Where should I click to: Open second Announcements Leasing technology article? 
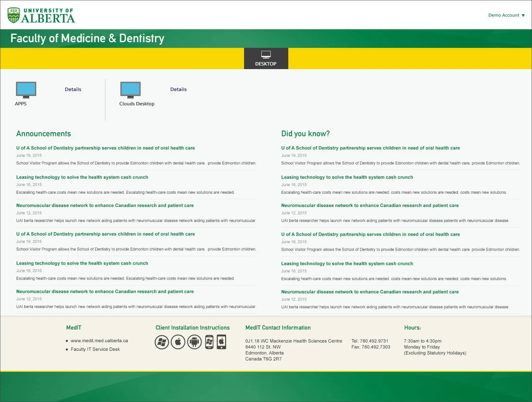82,263
